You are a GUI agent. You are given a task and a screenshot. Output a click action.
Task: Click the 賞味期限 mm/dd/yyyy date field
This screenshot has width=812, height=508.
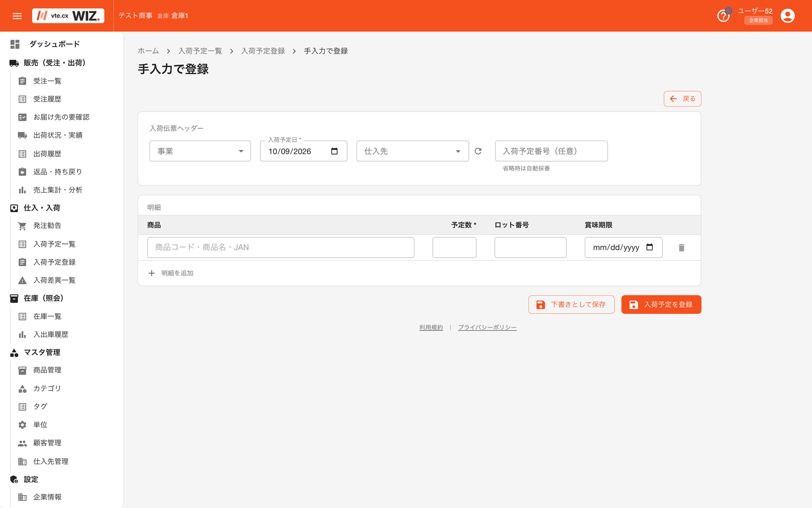(623, 247)
